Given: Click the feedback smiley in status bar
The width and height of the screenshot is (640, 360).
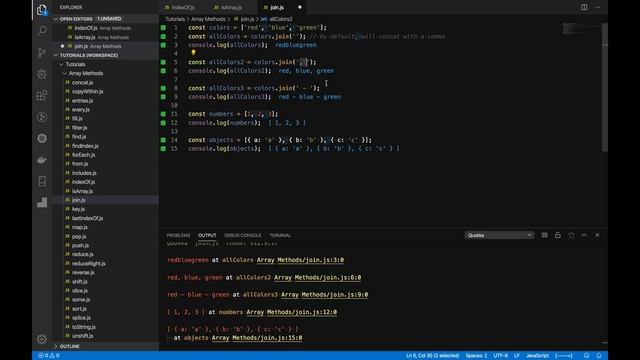Looking at the screenshot, I should pyautogui.click(x=587, y=356).
